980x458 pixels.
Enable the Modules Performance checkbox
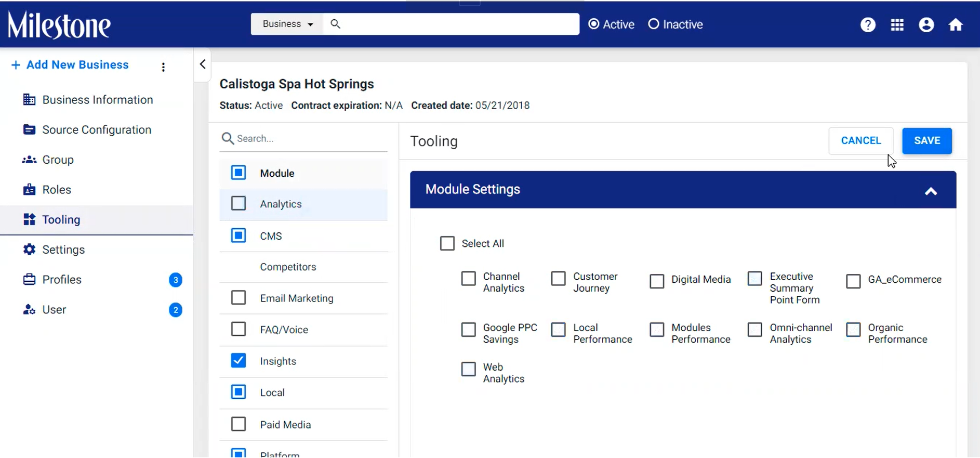click(x=657, y=330)
